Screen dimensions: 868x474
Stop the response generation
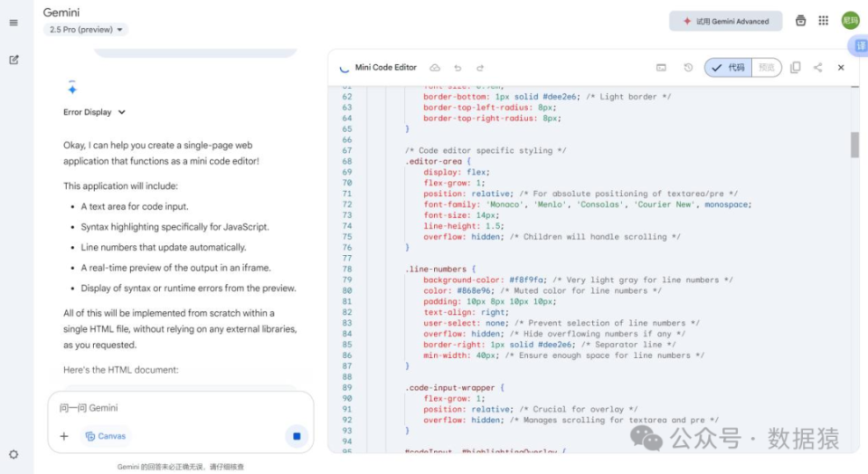pyautogui.click(x=297, y=436)
